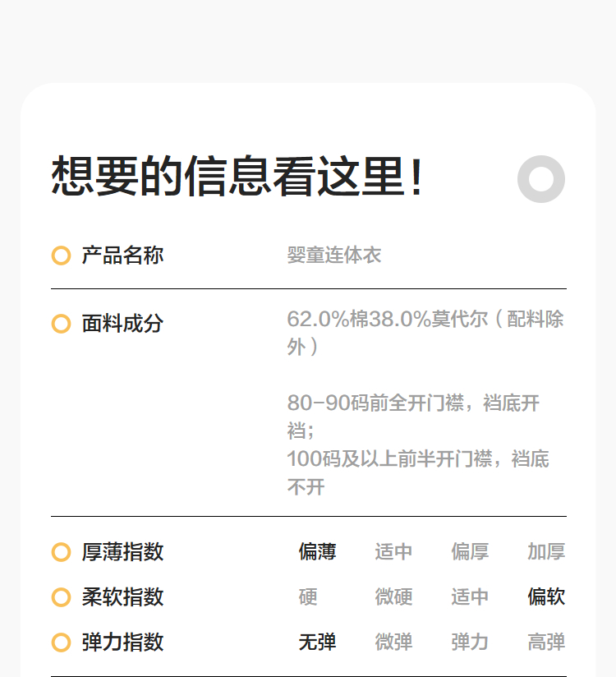Select 高弹 elasticity option
The image size is (616, 677).
(x=546, y=642)
